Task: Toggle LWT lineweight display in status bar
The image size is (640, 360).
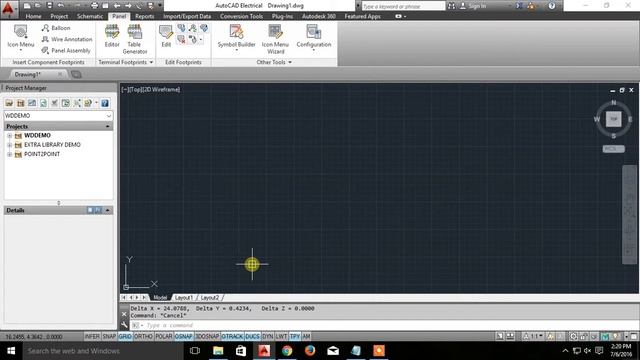Action: [281, 336]
